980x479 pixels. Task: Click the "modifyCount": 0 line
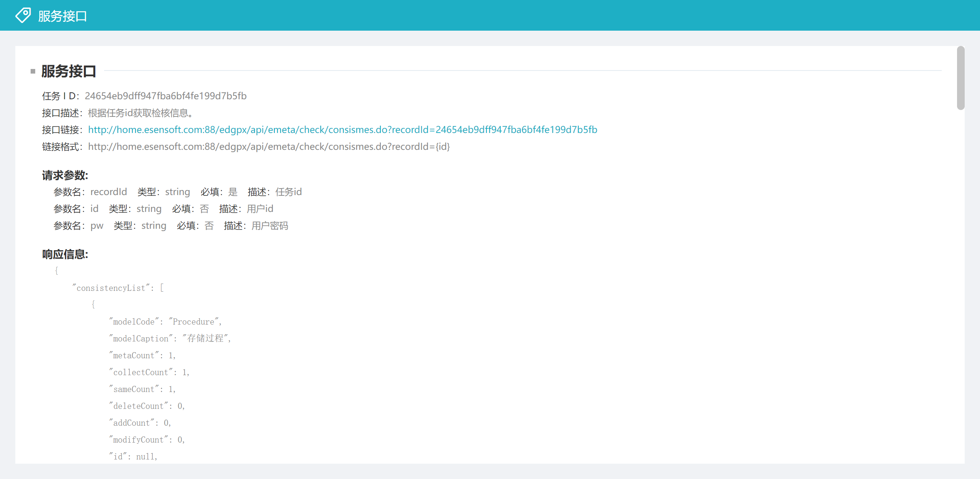click(147, 440)
